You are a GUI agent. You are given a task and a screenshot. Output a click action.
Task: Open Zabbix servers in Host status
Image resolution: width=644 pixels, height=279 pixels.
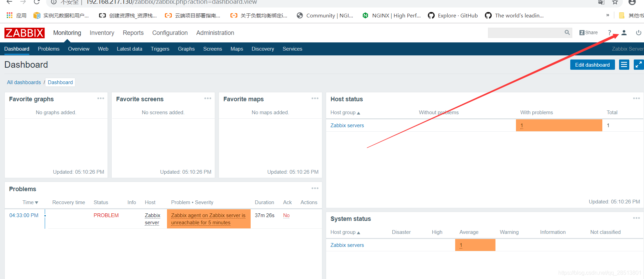coord(347,125)
